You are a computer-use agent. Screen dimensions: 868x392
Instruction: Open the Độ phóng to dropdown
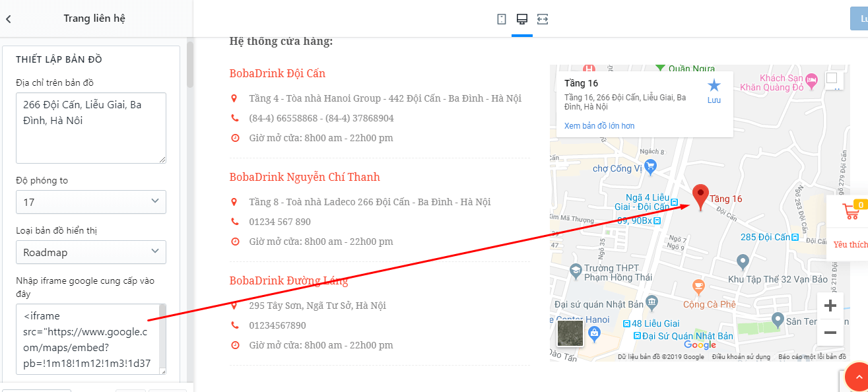point(91,202)
